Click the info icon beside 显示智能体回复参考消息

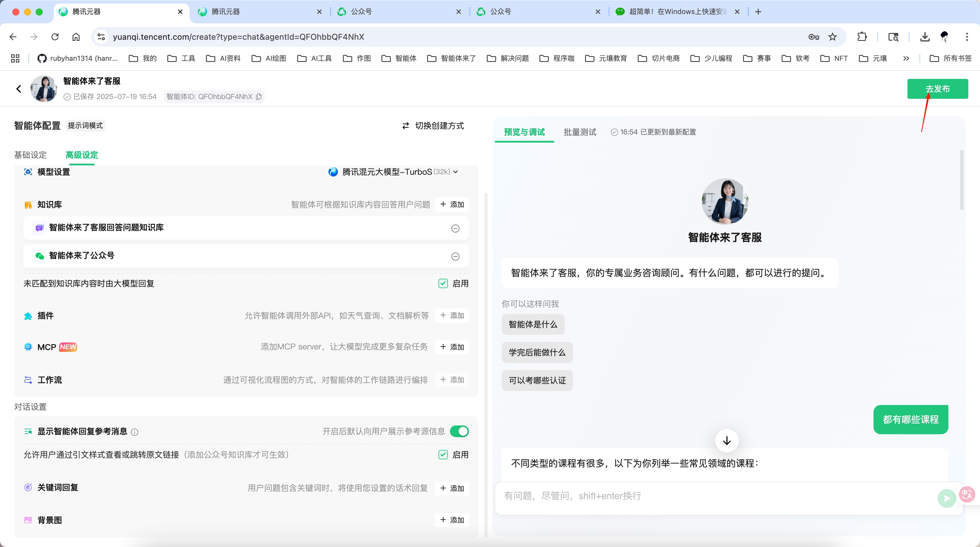click(135, 432)
